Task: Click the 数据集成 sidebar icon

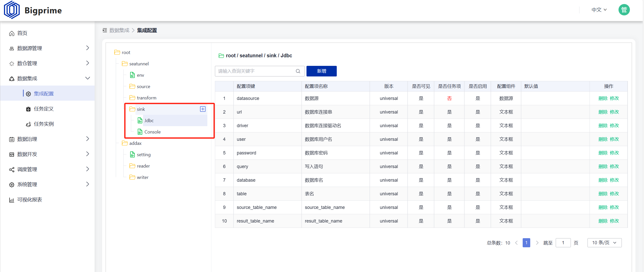Action: click(12, 79)
